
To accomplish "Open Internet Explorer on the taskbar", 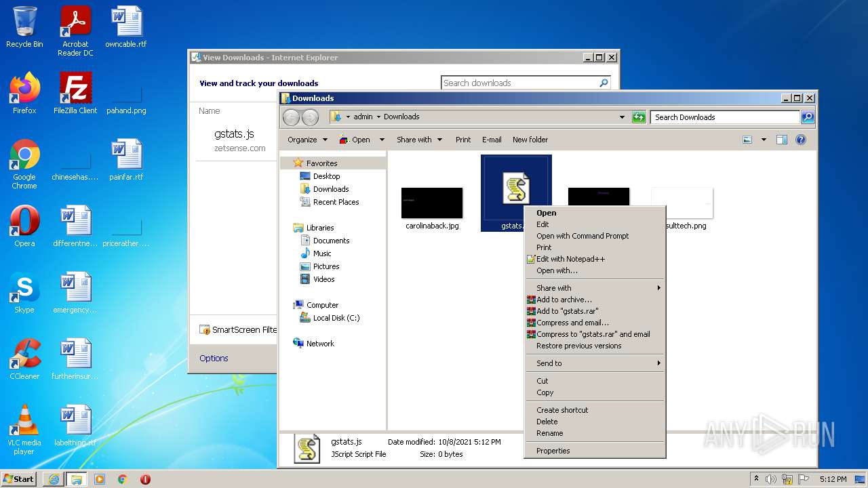I will (x=54, y=479).
